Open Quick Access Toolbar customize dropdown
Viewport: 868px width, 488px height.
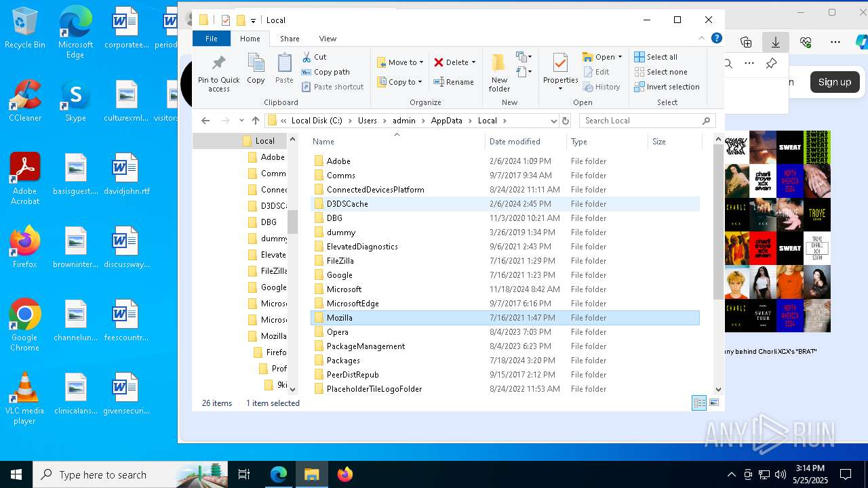click(x=253, y=20)
